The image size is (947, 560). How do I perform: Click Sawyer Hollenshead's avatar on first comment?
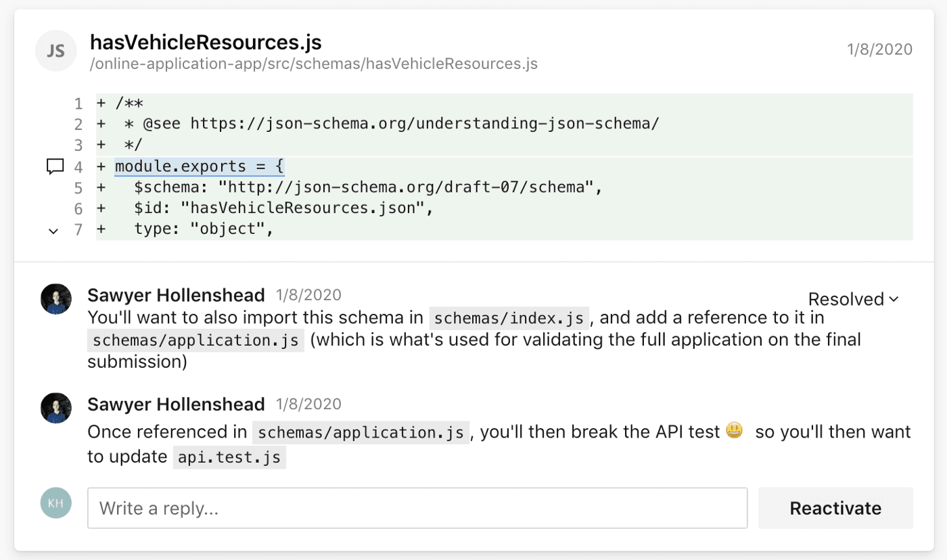point(55,298)
